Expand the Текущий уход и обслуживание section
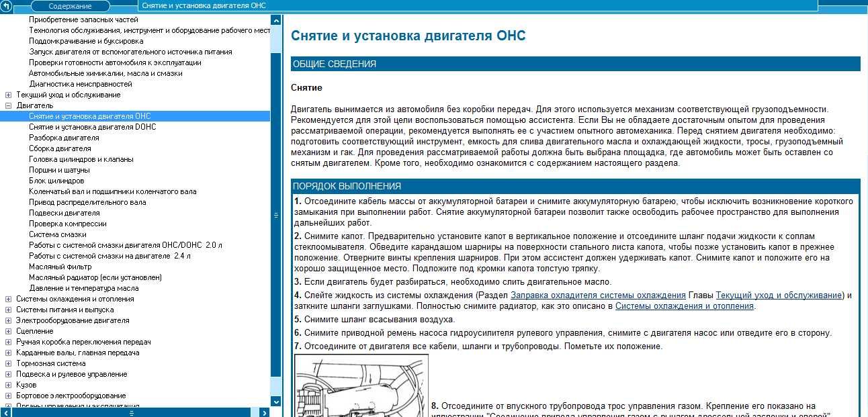The height and width of the screenshot is (417, 868). point(8,95)
